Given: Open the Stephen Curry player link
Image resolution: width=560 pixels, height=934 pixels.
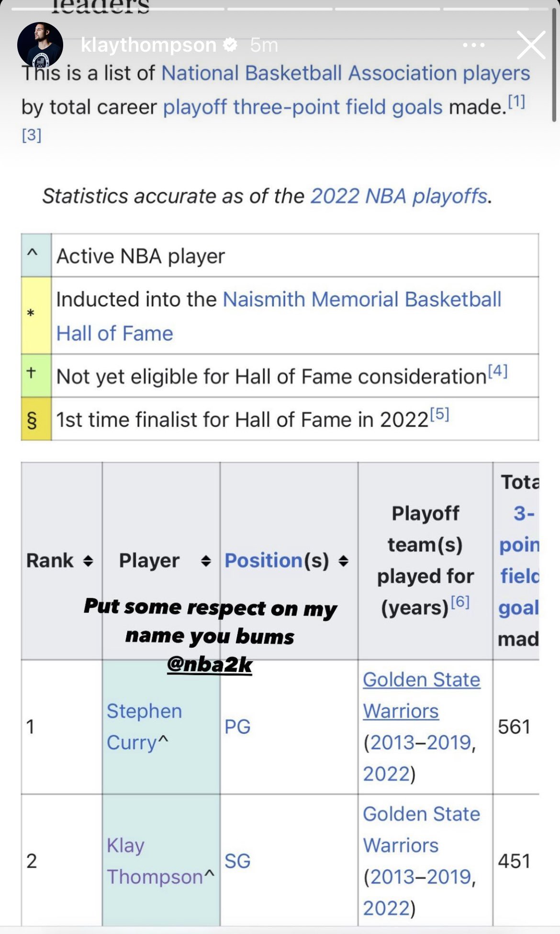Looking at the screenshot, I should coord(144,727).
